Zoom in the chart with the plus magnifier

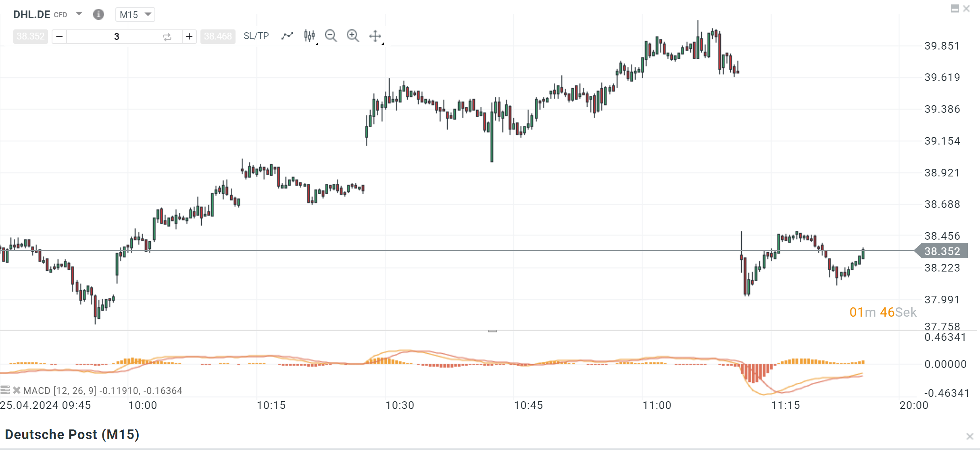352,36
